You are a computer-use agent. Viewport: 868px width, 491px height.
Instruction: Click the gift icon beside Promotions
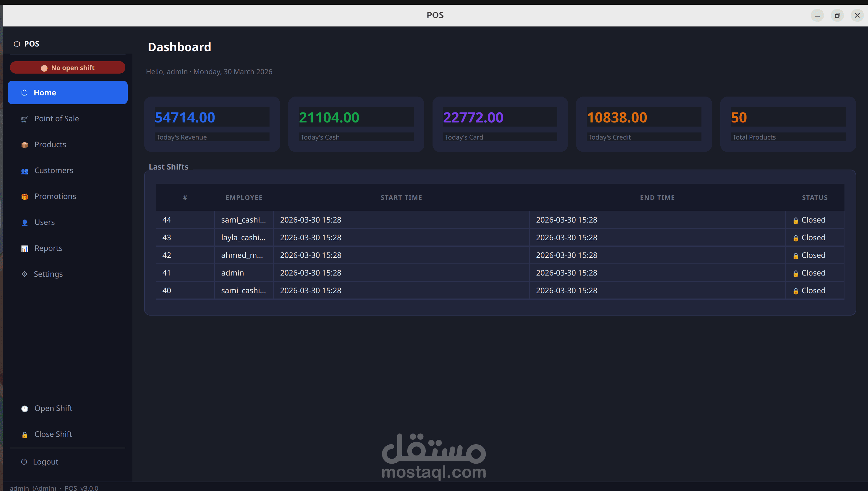[x=25, y=197]
